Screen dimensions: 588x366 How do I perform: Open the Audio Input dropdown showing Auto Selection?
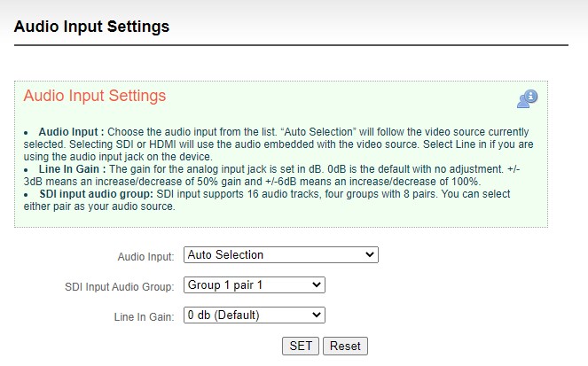pos(281,254)
